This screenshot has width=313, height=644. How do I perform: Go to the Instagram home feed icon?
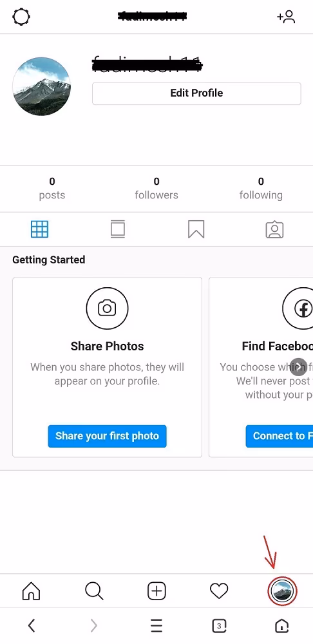31,591
